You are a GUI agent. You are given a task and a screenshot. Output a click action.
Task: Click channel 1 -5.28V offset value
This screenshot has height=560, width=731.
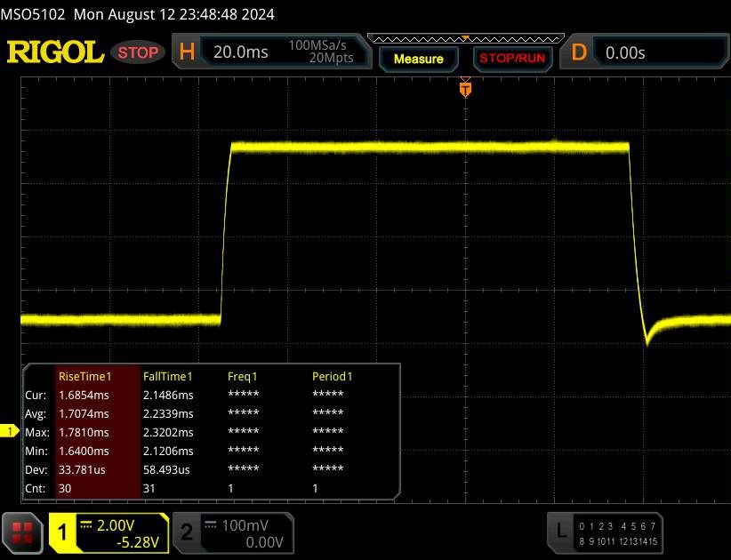point(138,542)
